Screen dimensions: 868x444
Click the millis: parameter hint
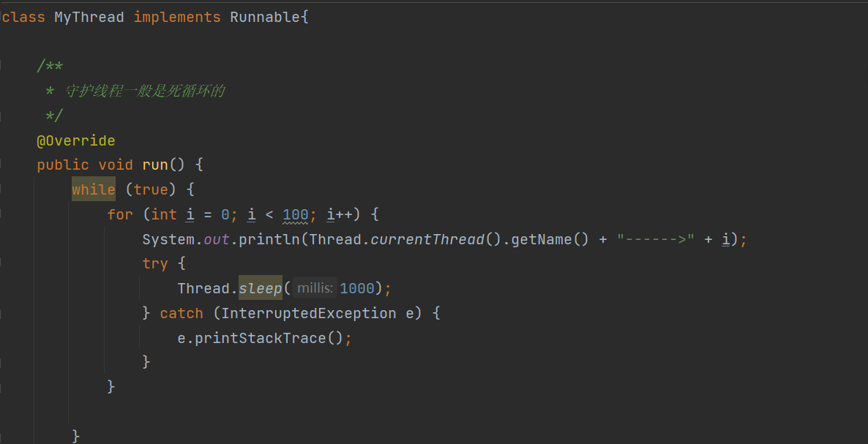(x=315, y=288)
